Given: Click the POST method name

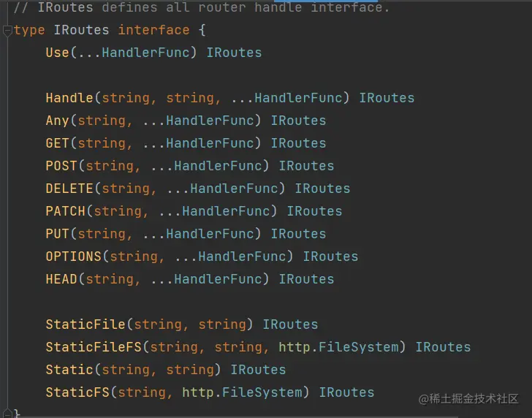Looking at the screenshot, I should tap(61, 166).
